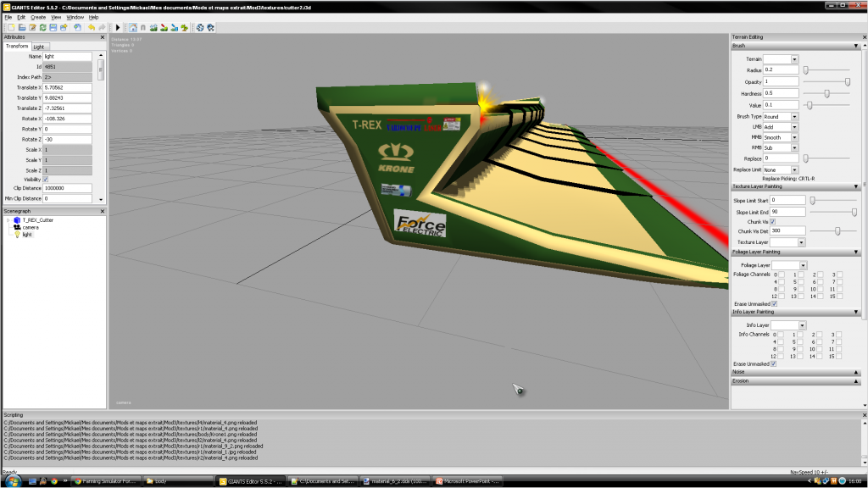868x488 pixels.
Task: Toggle Foliage Layer Erase Unmasked checkbox
Action: click(775, 304)
